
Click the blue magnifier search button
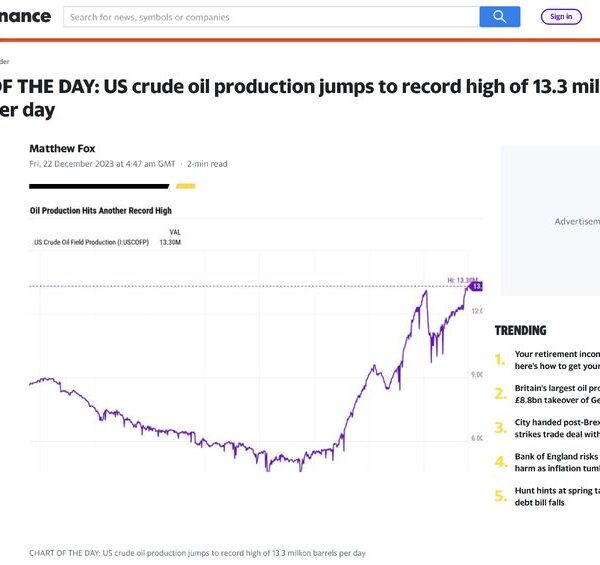pos(499,17)
